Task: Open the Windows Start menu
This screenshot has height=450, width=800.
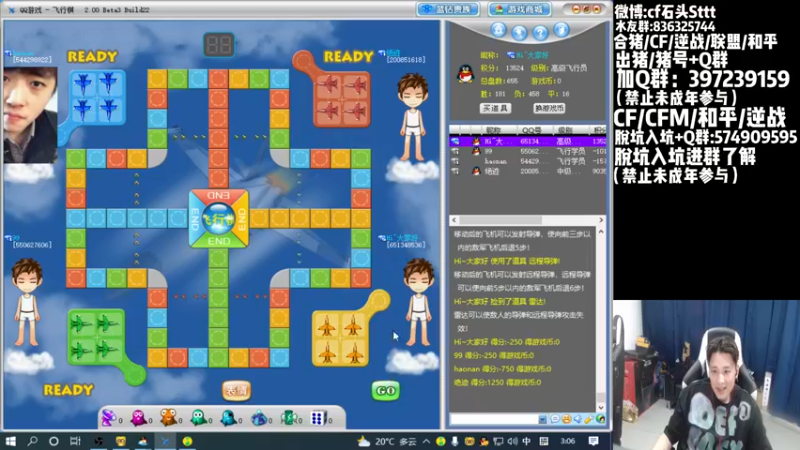Action: click(10, 441)
